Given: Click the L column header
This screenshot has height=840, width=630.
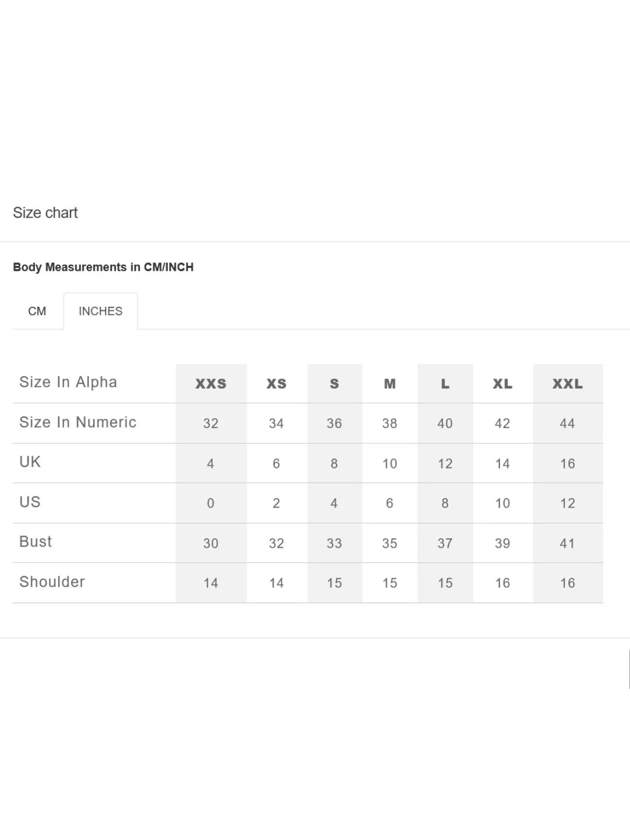Looking at the screenshot, I should coord(444,384).
